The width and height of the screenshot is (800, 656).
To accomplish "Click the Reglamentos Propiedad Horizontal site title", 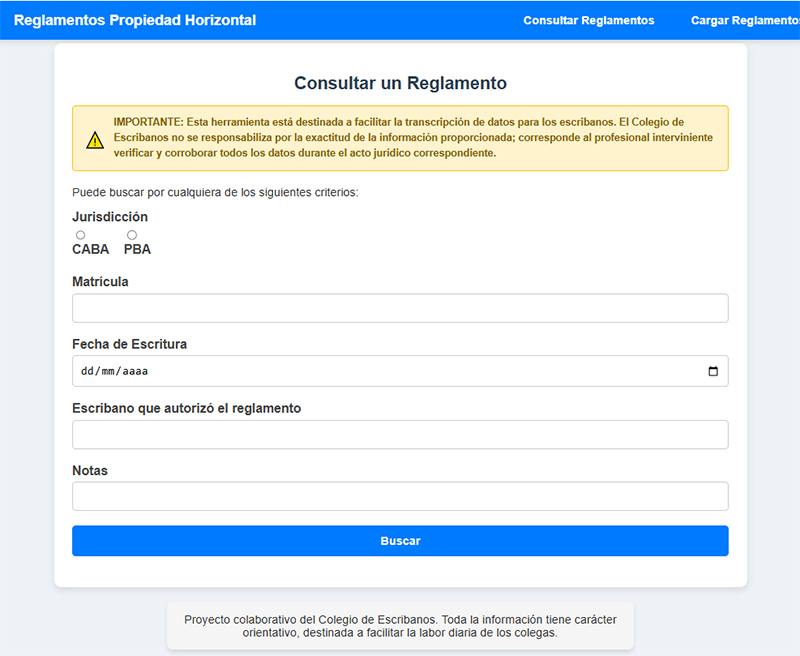I will [x=135, y=20].
